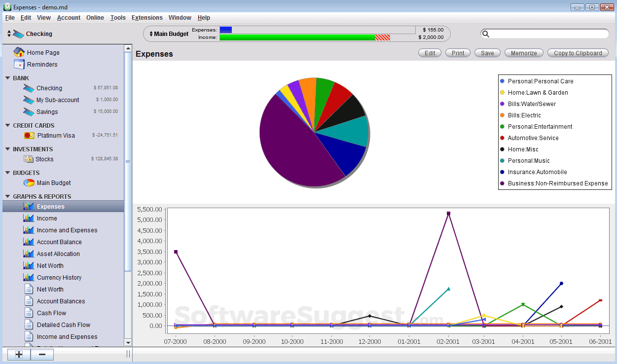The image size is (617, 364).
Task: Open the Reminders calendar icon
Action: tap(19, 64)
